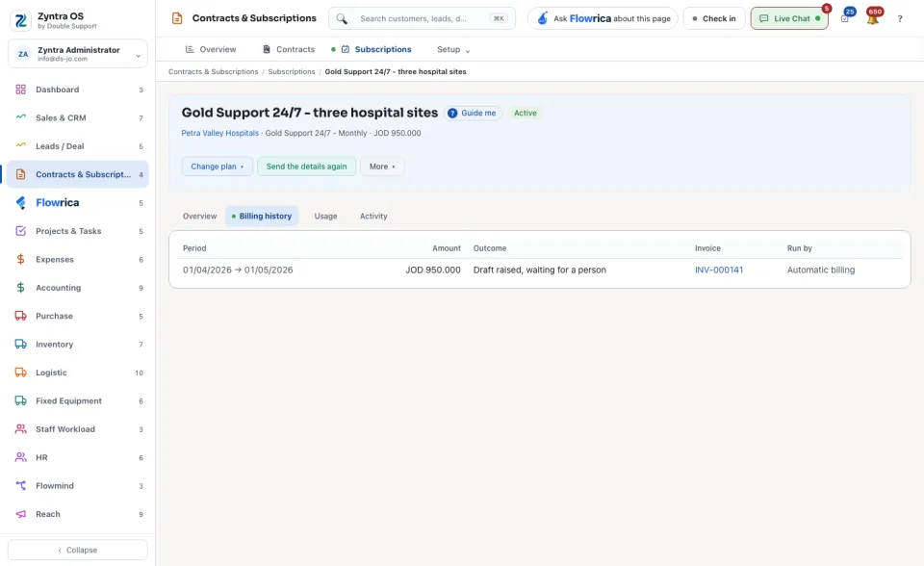
Task: Open the subscription Overview sub-tab
Action: tap(199, 217)
